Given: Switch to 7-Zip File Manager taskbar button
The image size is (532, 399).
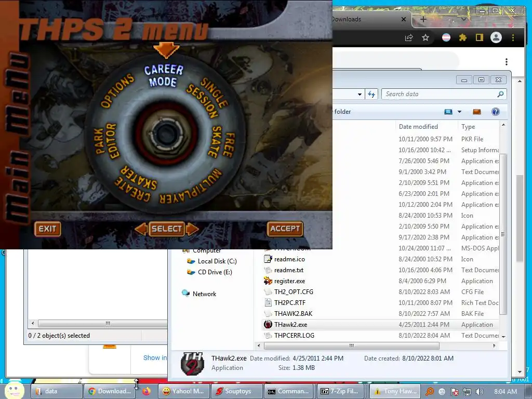Looking at the screenshot, I should coord(341,391).
